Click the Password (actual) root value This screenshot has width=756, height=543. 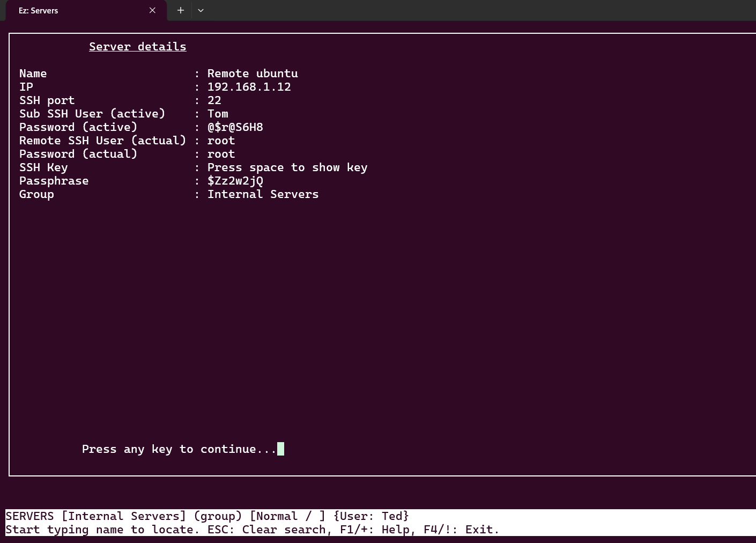(x=221, y=154)
